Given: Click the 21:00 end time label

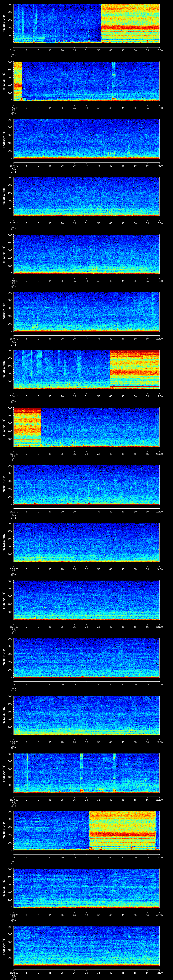Looking at the screenshot, I should point(159,396).
